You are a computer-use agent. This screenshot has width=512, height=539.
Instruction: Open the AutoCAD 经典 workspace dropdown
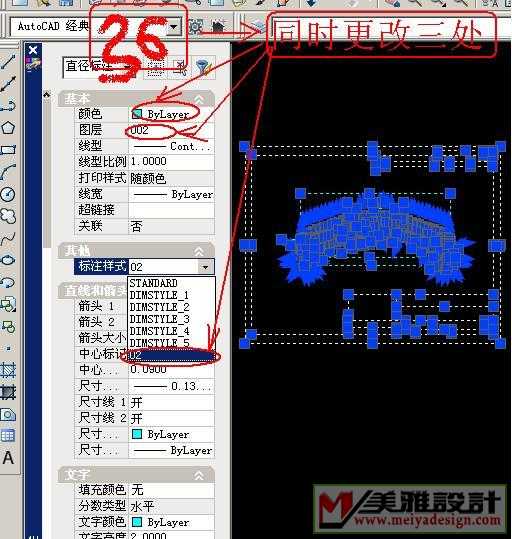tap(174, 26)
